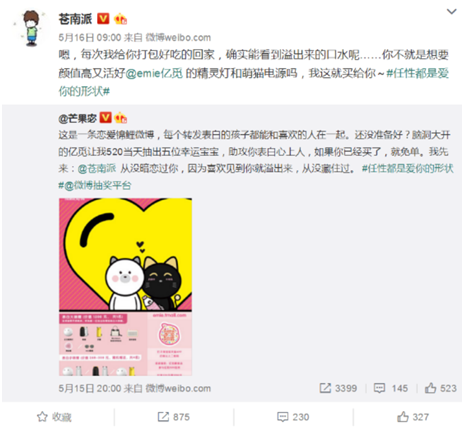The image size is (464, 432).
Task: Open the @emie亿觅 mention link
Action: click(154, 73)
